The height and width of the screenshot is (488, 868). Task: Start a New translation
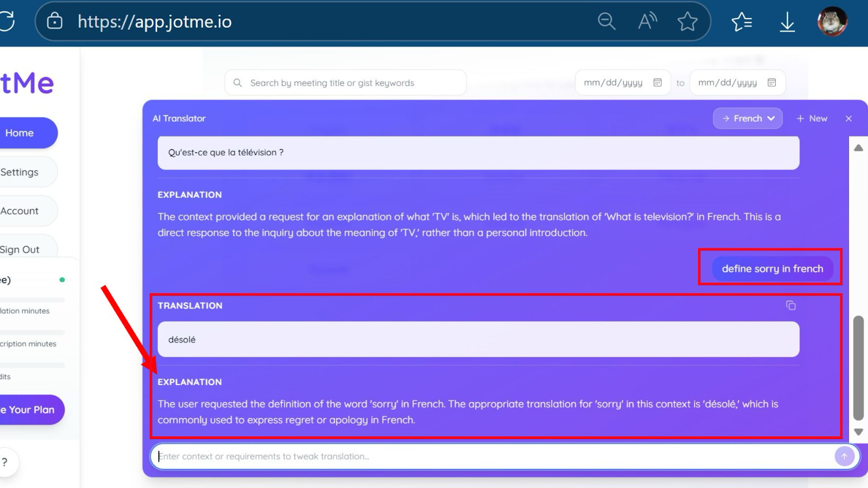(x=812, y=118)
